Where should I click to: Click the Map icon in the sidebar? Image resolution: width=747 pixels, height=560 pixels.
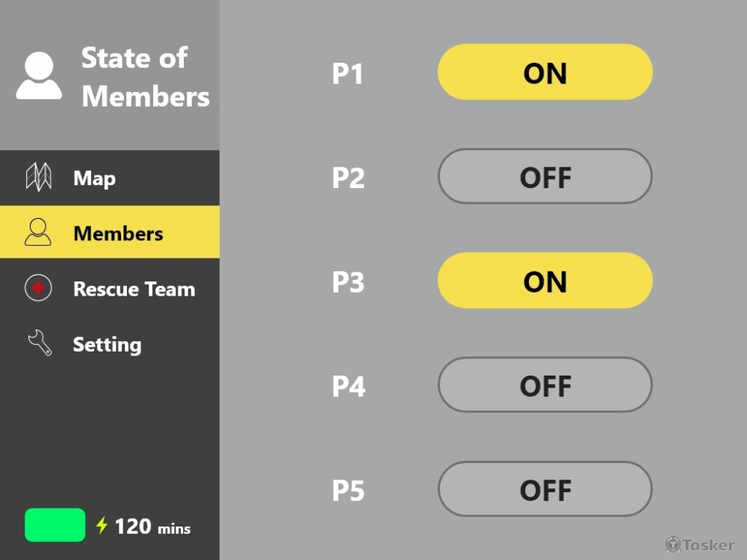coord(37,177)
